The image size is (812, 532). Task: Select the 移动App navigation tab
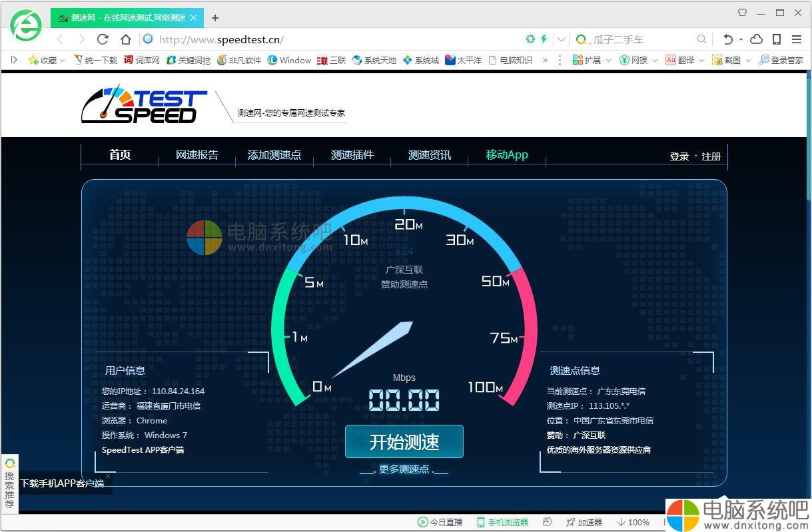point(507,154)
